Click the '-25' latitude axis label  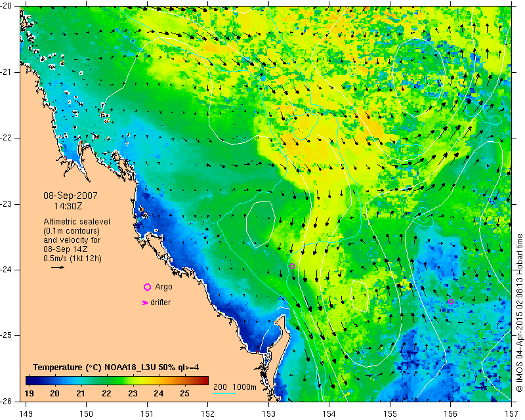tap(7, 335)
